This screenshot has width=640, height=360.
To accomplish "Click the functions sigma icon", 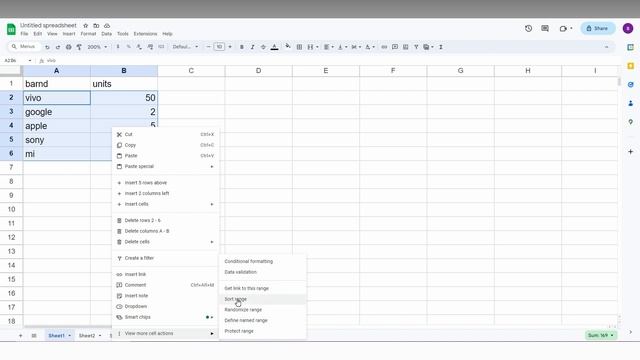I will click(x=441, y=47).
